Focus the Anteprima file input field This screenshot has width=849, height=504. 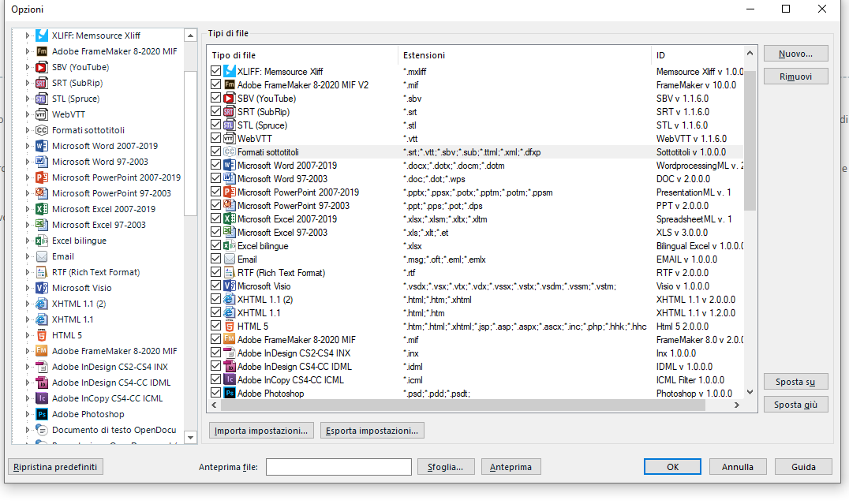[338, 467]
